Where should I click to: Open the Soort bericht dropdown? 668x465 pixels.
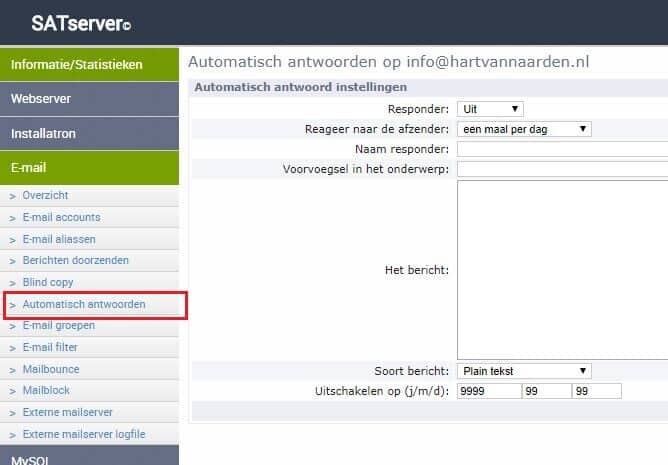(524, 371)
